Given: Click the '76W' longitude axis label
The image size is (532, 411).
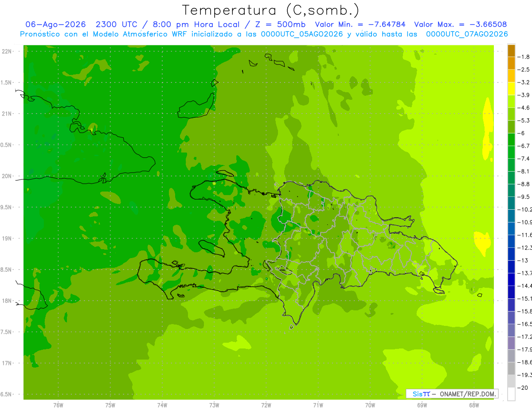Looking at the screenshot, I should click(58, 405).
